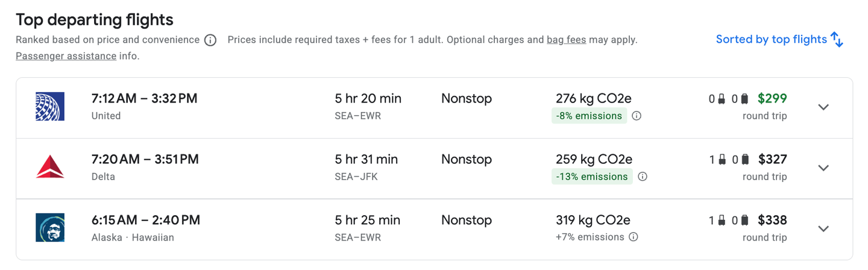The height and width of the screenshot is (270, 868).
Task: Open the Passenger assistance link
Action: [66, 56]
